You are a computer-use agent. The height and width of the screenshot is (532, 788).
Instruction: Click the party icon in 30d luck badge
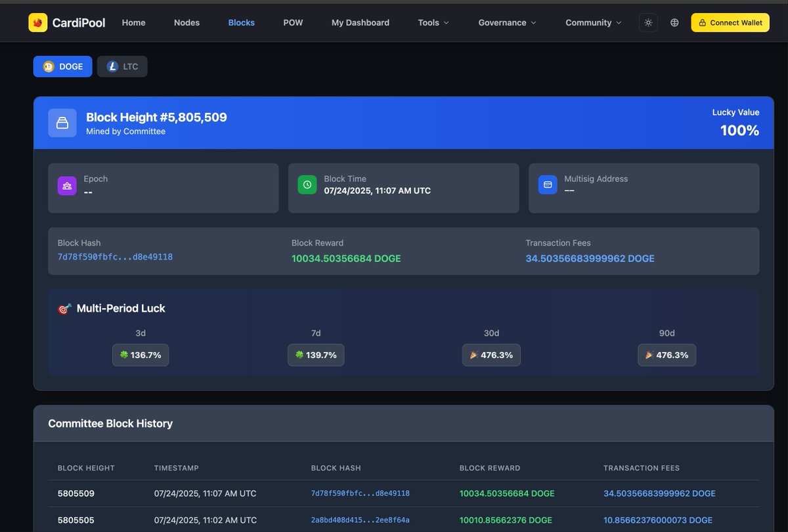474,355
